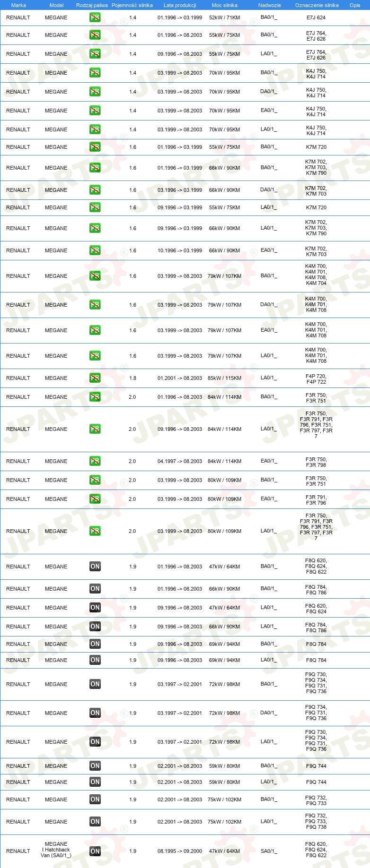Viewport: 370px width, 868px height.
Task: Click the PB icon in the 80kW / 109KM EA0/1_ row
Action: 95,499
